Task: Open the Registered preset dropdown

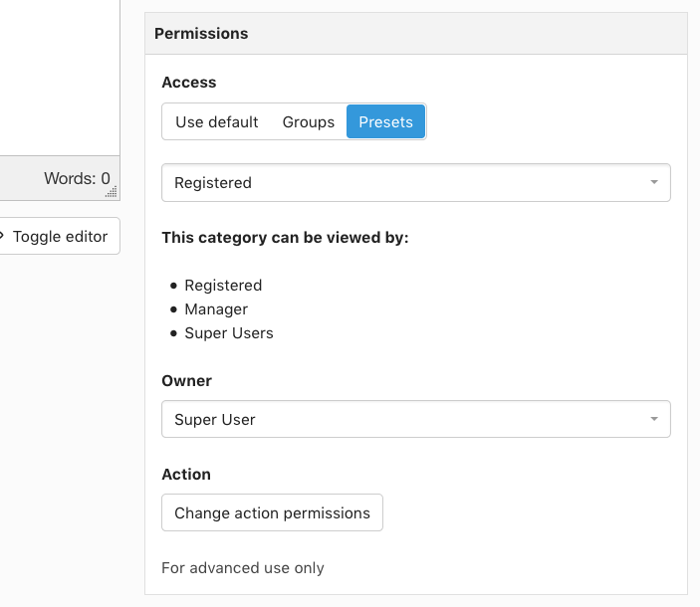Action: pyautogui.click(x=415, y=183)
